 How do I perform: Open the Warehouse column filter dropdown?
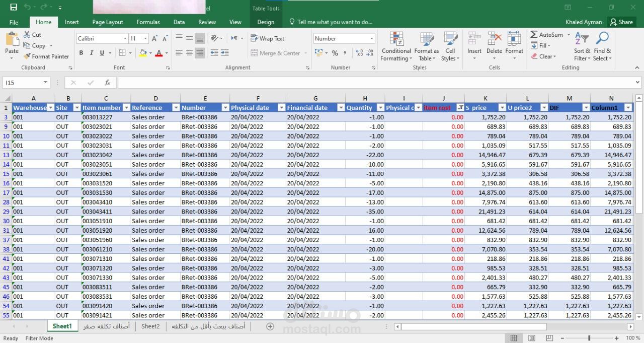50,108
